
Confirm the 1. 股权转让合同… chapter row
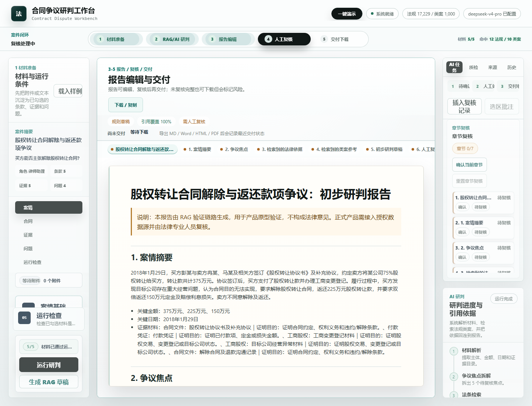(x=462, y=207)
